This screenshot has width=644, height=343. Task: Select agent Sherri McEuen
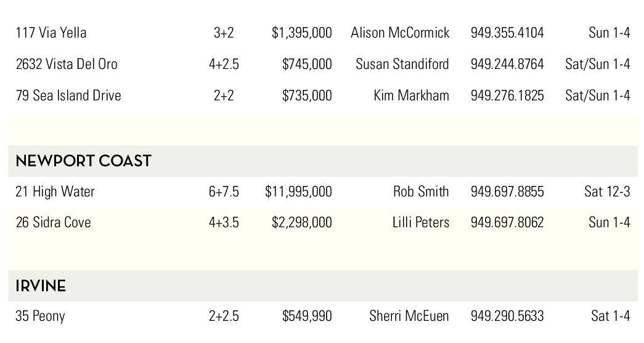coord(409,317)
